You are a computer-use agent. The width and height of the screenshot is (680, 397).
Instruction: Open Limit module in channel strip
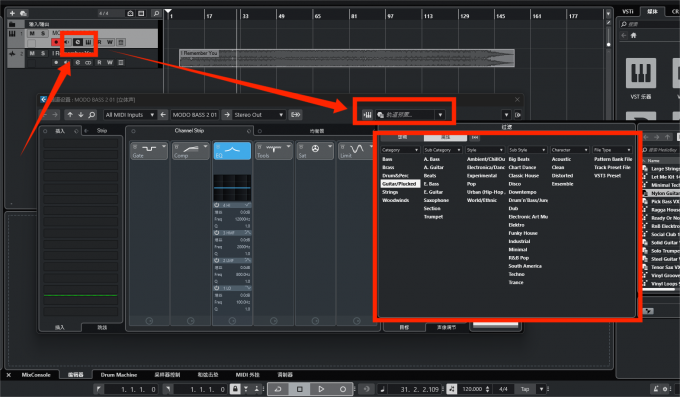coord(356,151)
